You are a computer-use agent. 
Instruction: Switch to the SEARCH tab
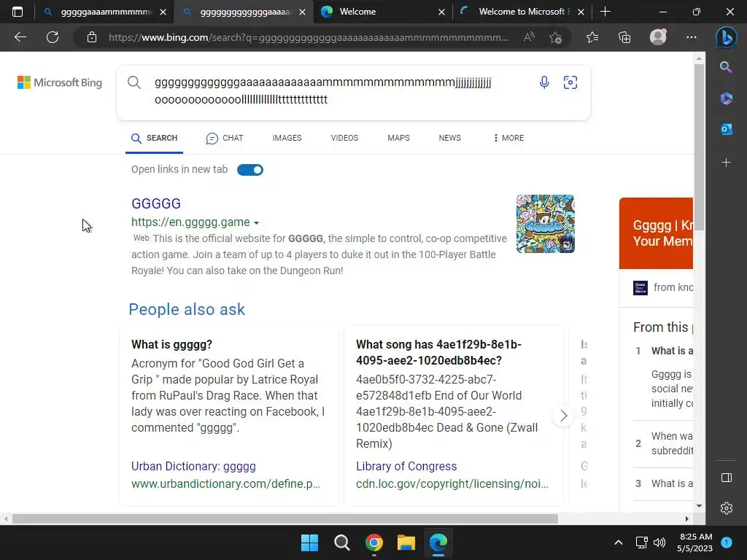click(x=155, y=138)
